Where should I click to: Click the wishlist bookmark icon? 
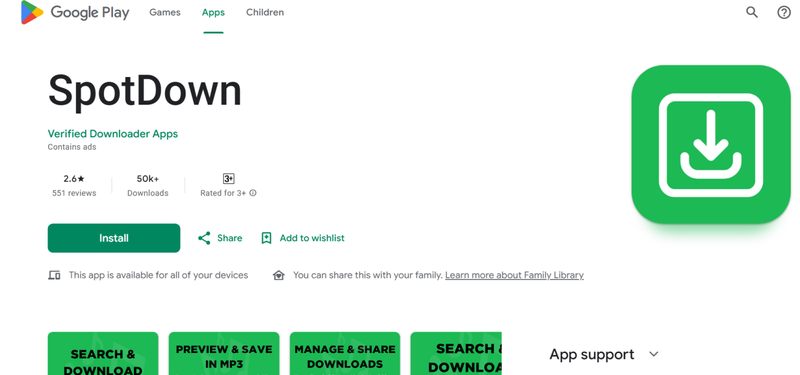pos(266,238)
